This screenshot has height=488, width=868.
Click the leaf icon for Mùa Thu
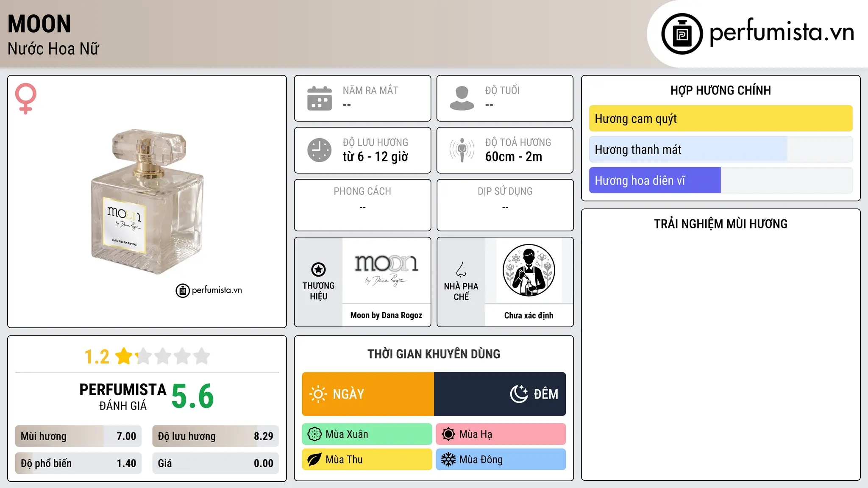tap(314, 460)
